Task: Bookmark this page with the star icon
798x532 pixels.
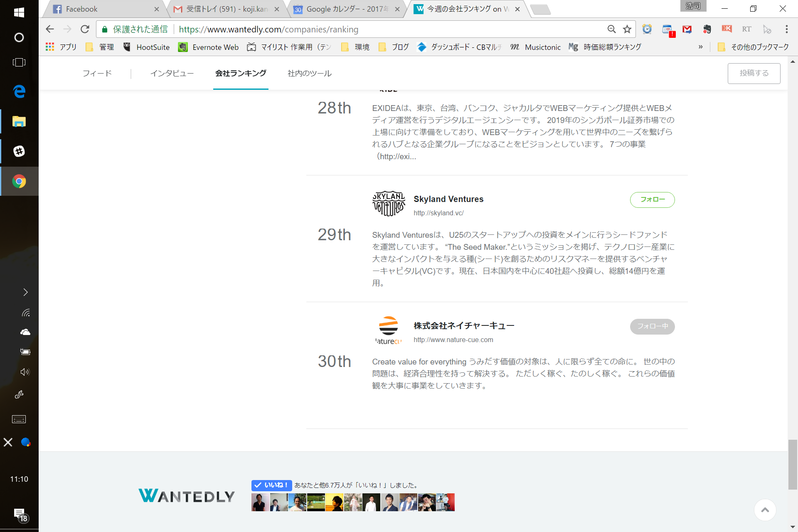Action: pos(627,29)
